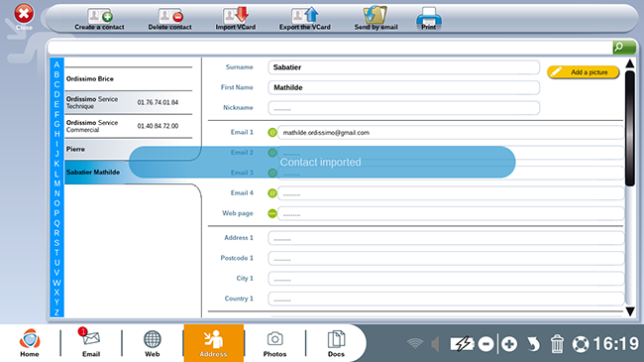The image size is (644, 362).
Task: Click the Email 4 at-sign icon
Action: click(272, 193)
